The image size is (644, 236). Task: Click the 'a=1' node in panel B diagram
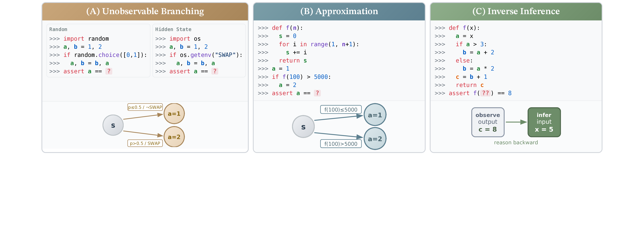(x=375, y=115)
